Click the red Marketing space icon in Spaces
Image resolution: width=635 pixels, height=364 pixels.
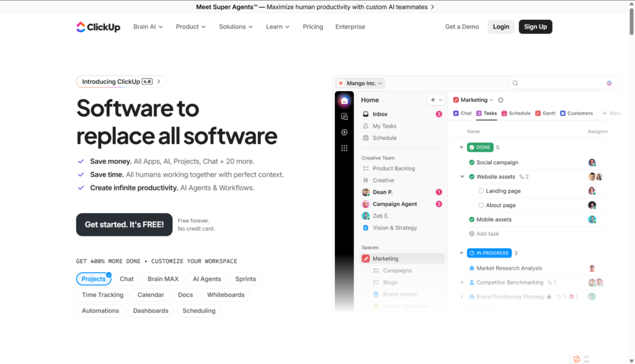coord(366,259)
